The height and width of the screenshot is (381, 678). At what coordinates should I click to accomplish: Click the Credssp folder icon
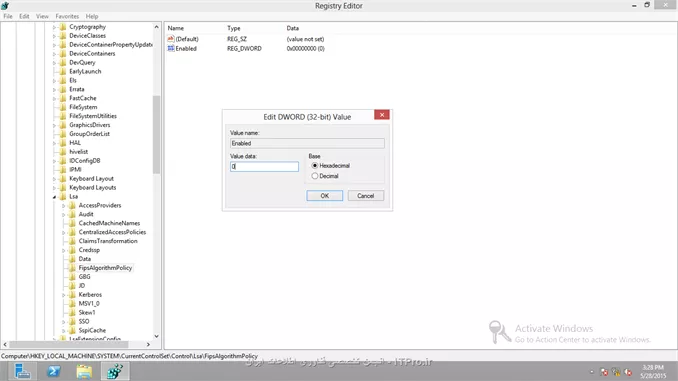tap(72, 250)
